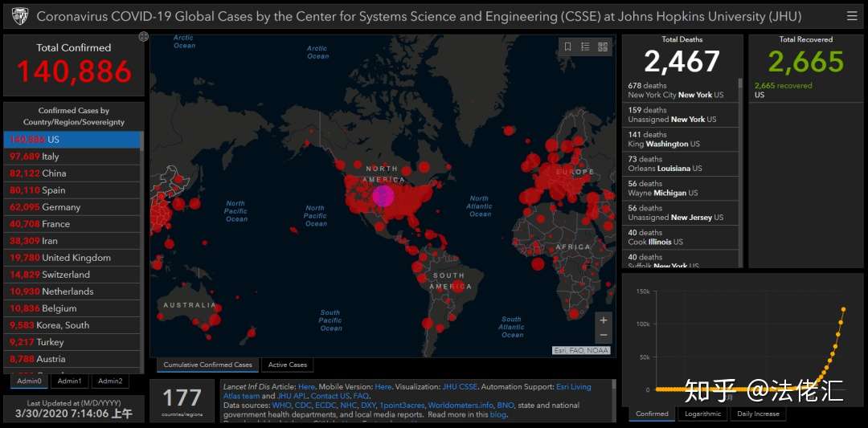Screen dimensions: 868x428
Task: Show the Logarithmic chart tab
Action: click(703, 414)
